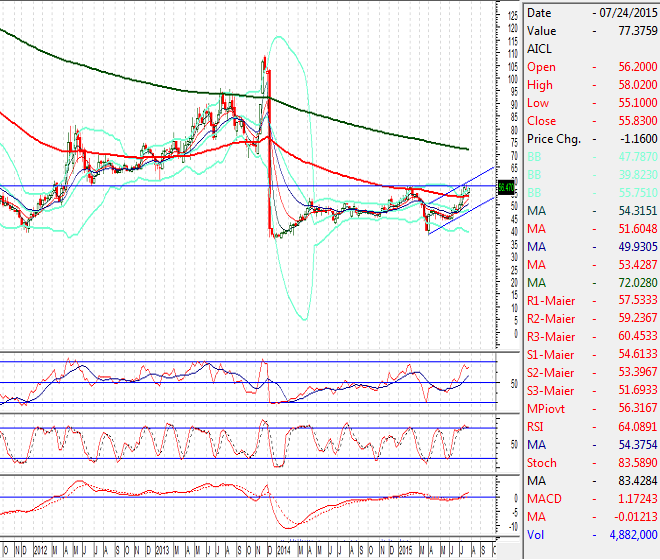The width and height of the screenshot is (660, 560).
Task: Click the green current price marker on axis
Action: pyautogui.click(x=505, y=186)
